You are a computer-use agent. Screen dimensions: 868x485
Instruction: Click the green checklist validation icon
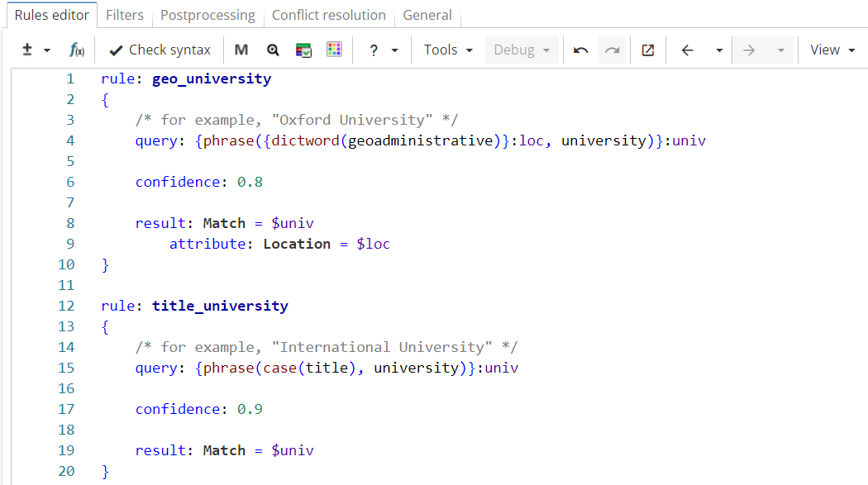click(x=303, y=50)
